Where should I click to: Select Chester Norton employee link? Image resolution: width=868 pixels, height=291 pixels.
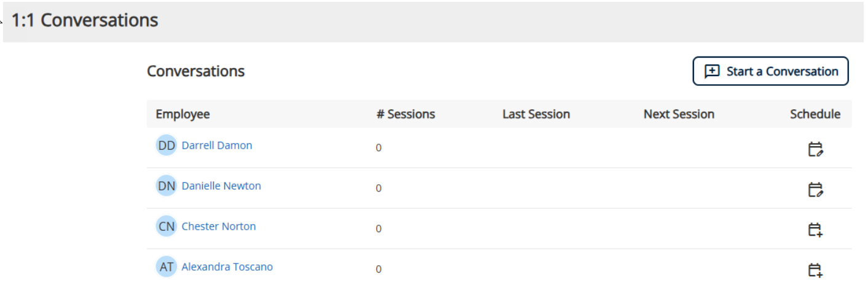coord(219,227)
